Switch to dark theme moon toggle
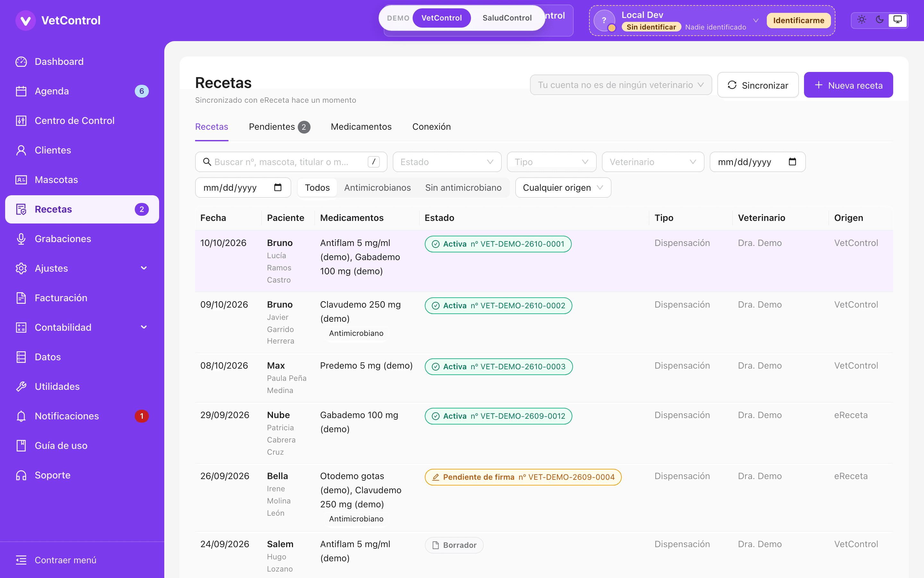Screen dimensions: 924x578 coord(880,20)
